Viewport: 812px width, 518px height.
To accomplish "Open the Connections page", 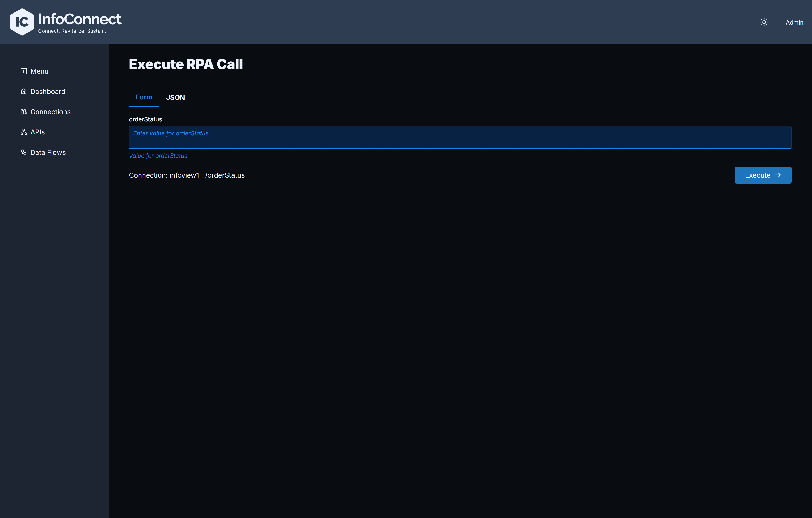I will tap(51, 112).
